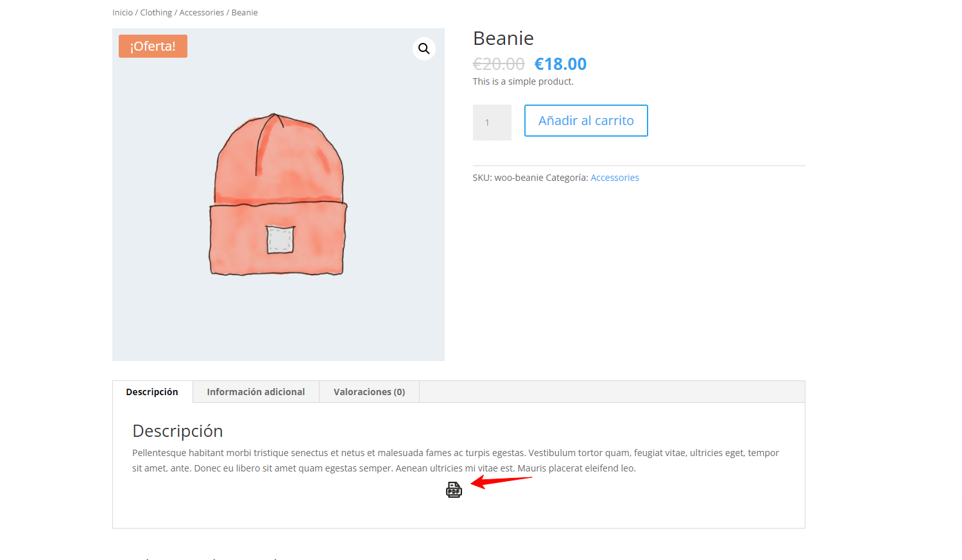Open Clothing in the breadcrumb
This screenshot has height=560, width=962.
(156, 13)
